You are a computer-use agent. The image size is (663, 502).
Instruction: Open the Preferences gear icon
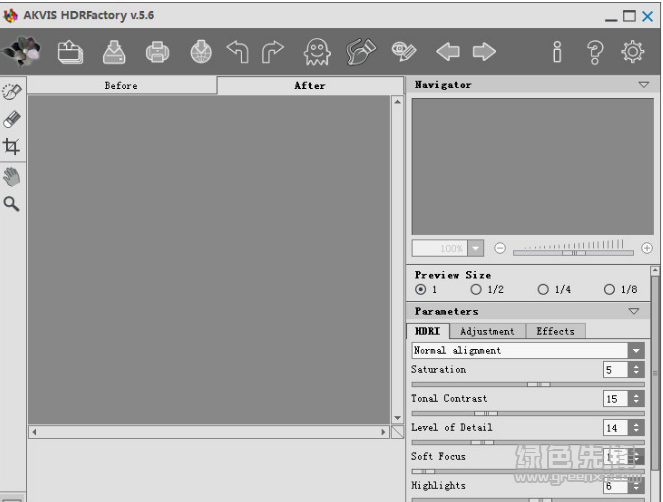(x=633, y=52)
